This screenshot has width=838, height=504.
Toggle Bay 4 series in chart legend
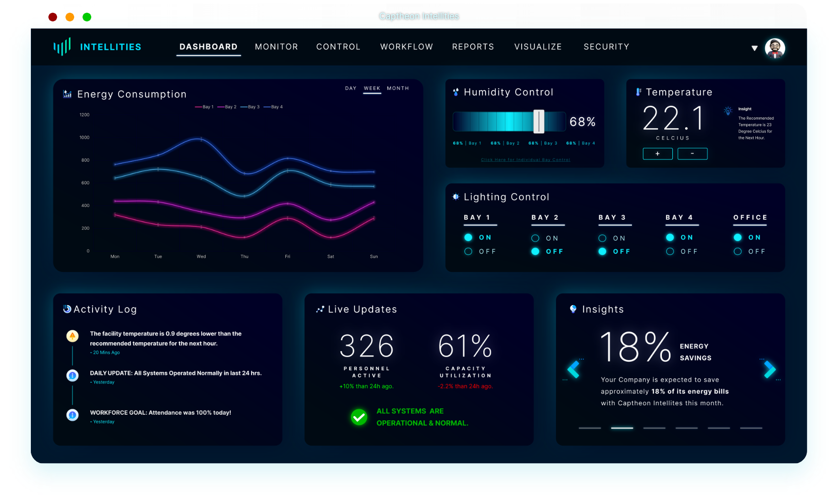(273, 107)
